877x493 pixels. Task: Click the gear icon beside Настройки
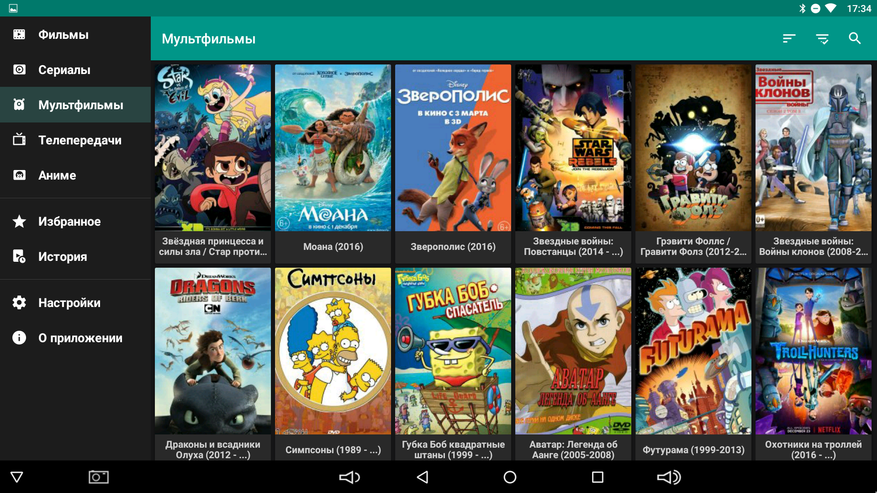click(19, 303)
